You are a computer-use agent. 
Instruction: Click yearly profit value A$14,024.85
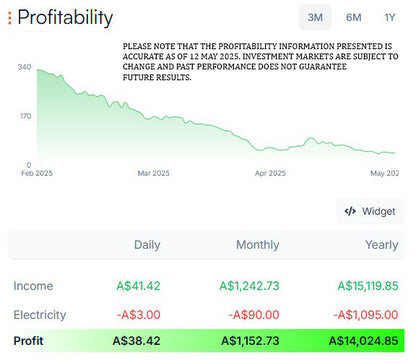363,341
